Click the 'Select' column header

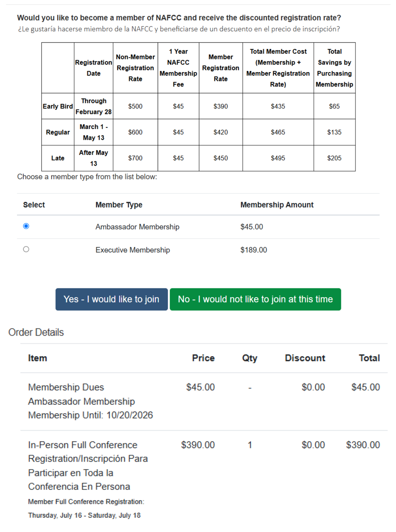(34, 205)
